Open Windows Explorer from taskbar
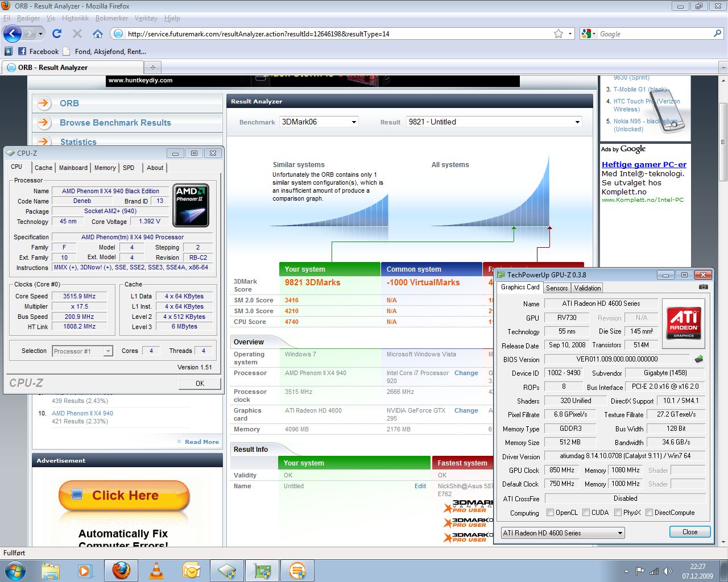This screenshot has height=582, width=728. click(x=51, y=571)
